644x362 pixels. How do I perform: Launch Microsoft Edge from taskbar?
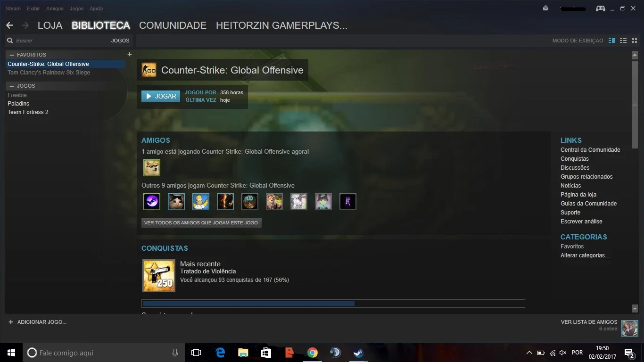click(x=220, y=353)
